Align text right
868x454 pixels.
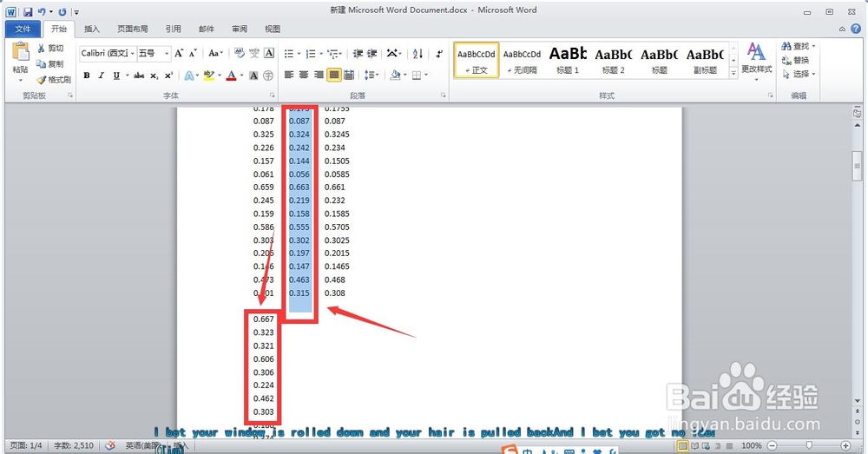tap(319, 75)
